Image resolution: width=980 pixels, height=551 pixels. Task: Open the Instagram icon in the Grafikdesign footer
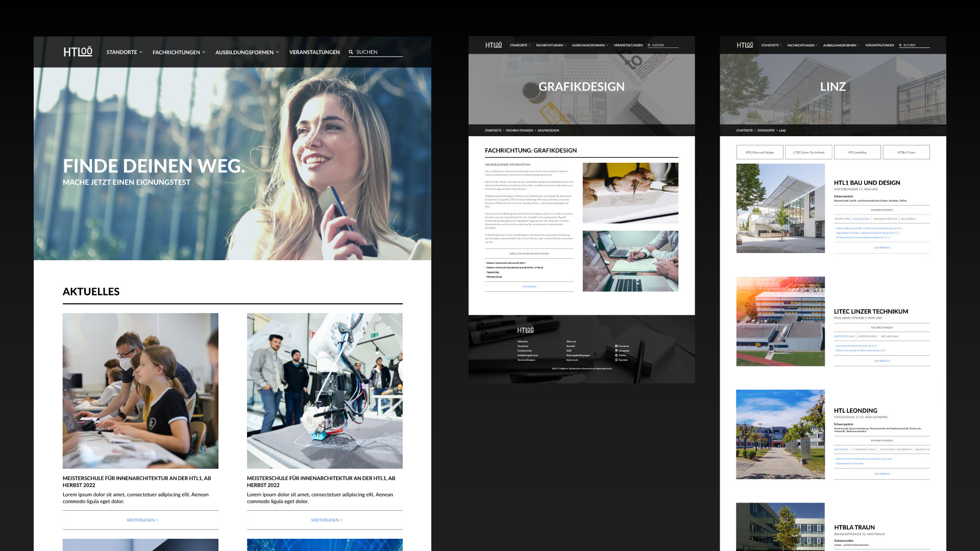616,350
